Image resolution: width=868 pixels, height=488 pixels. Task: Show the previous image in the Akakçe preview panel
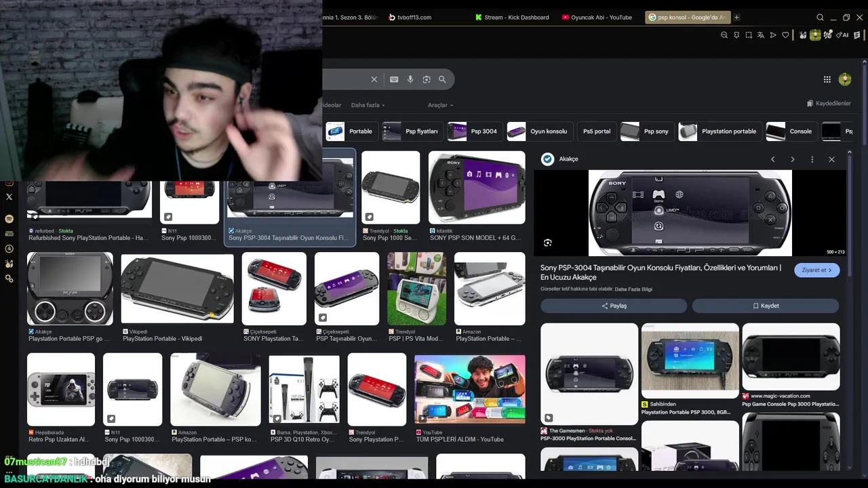(x=772, y=159)
